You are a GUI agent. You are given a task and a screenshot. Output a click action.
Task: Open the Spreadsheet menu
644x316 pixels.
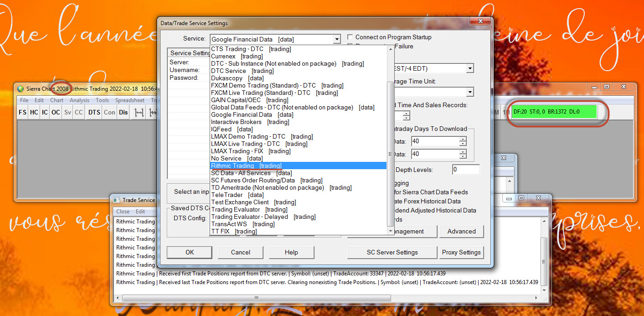(x=130, y=100)
